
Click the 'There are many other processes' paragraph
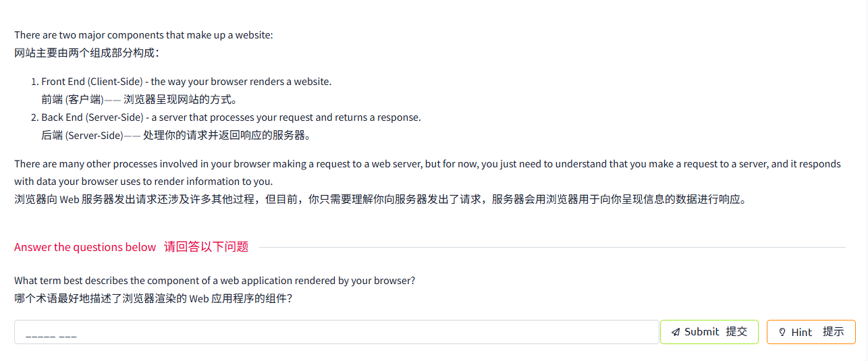[x=427, y=173]
